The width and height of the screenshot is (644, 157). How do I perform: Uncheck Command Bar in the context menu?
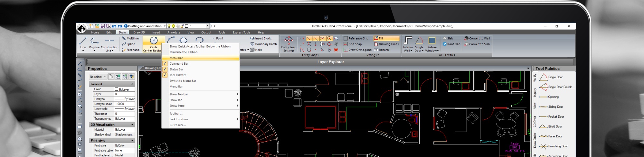[x=200, y=64]
